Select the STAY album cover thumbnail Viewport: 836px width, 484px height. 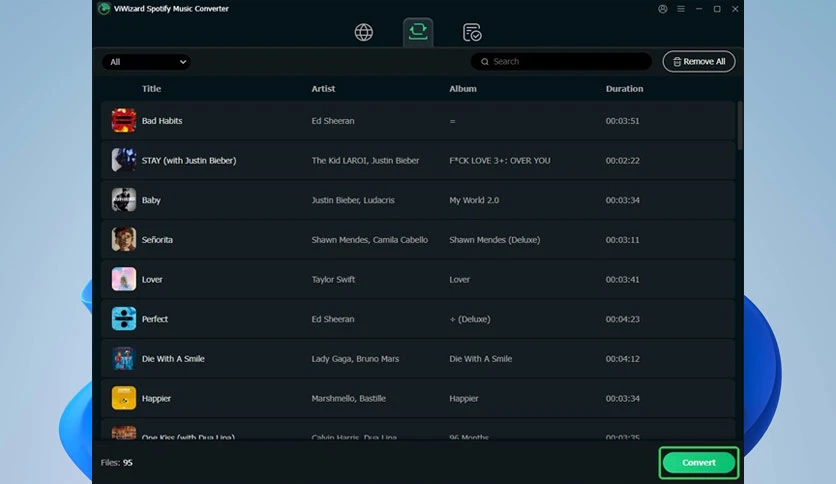click(x=124, y=160)
